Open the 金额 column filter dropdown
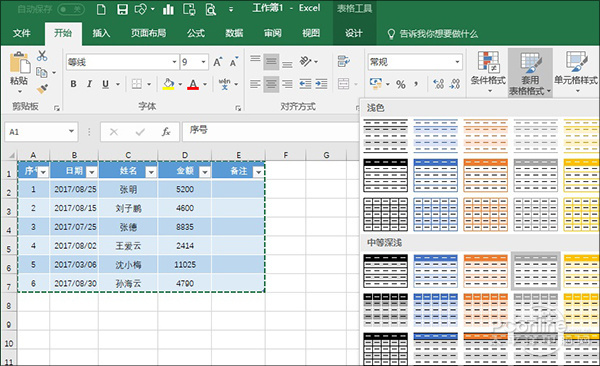The width and height of the screenshot is (600, 366). (205, 172)
